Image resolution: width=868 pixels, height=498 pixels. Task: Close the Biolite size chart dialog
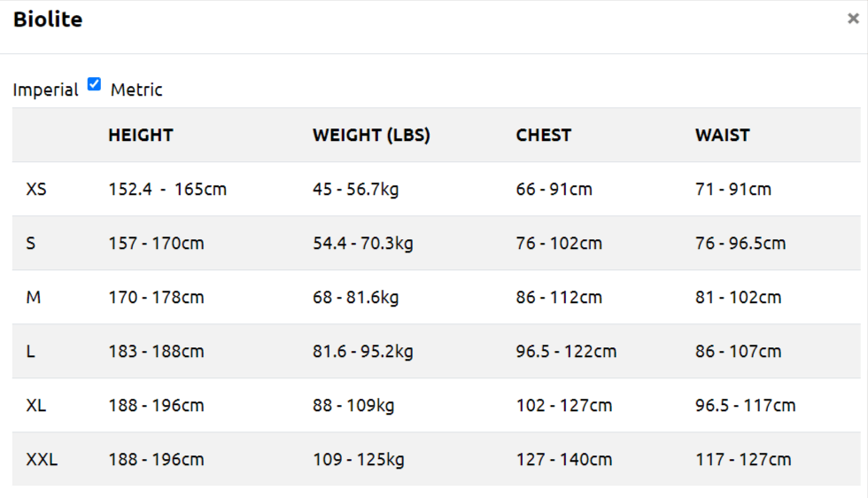click(853, 19)
